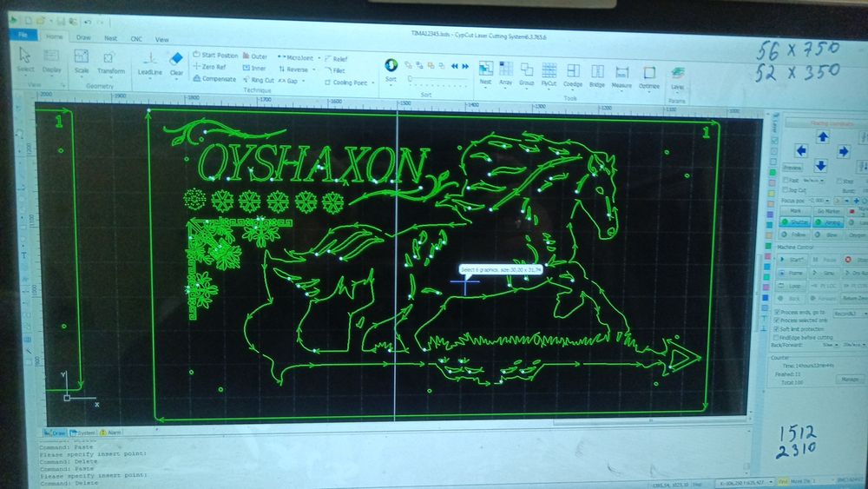The width and height of the screenshot is (868, 489).
Task: Move laser head down with arrow
Action: 820,165
